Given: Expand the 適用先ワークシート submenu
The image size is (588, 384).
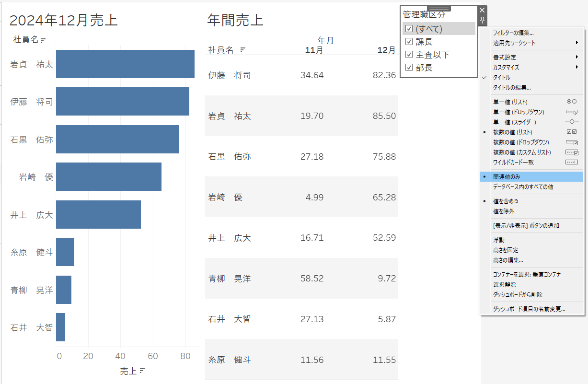Looking at the screenshot, I should [x=531, y=43].
